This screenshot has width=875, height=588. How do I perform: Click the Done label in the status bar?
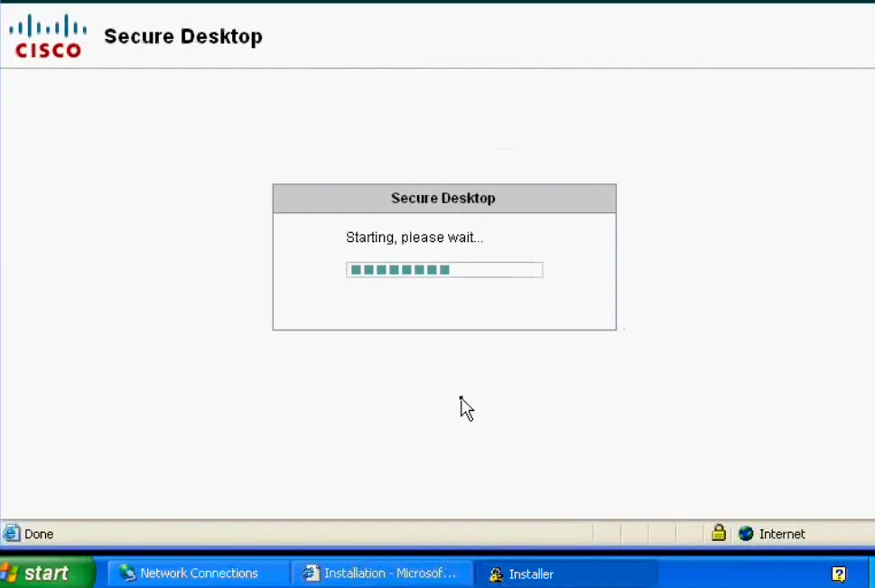coord(39,534)
